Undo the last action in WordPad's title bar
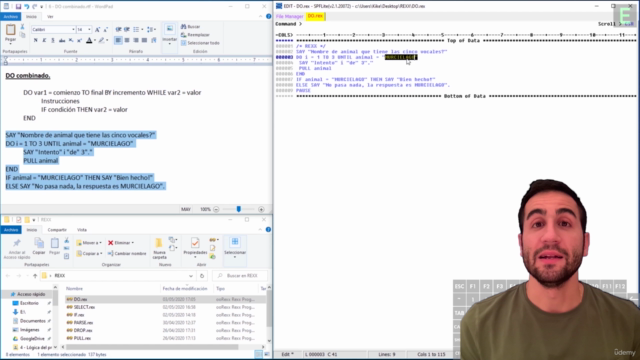Image resolution: width=640 pixels, height=360 pixels. 27,7
